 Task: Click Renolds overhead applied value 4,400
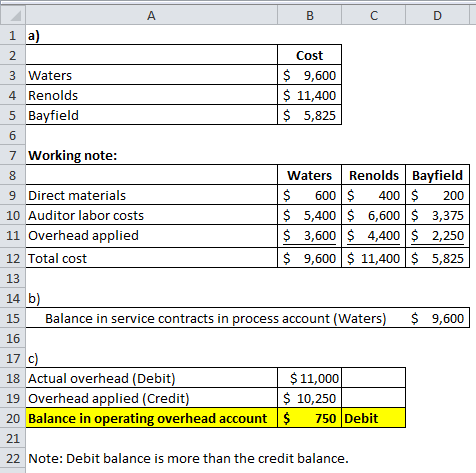pos(373,236)
